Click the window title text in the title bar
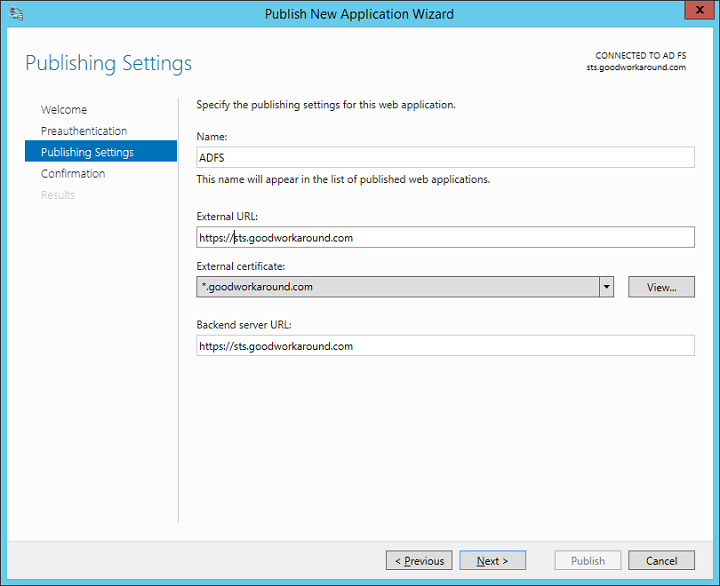 tap(359, 14)
